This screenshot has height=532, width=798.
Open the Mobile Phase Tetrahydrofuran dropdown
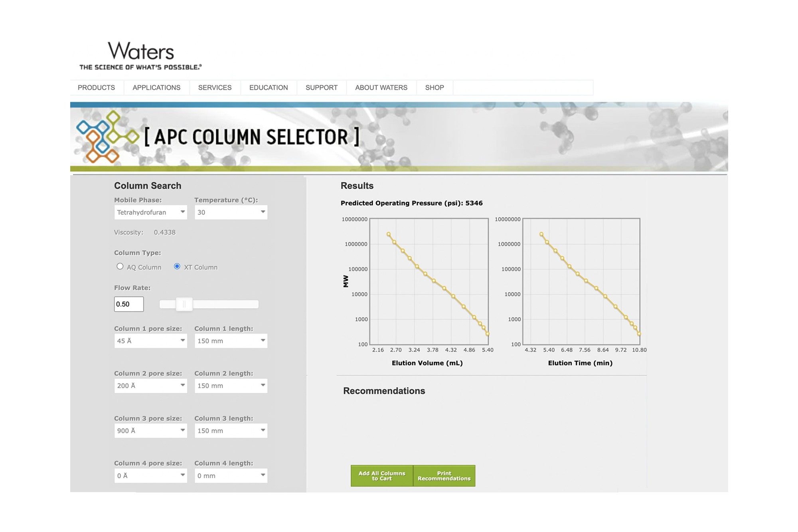[150, 212]
